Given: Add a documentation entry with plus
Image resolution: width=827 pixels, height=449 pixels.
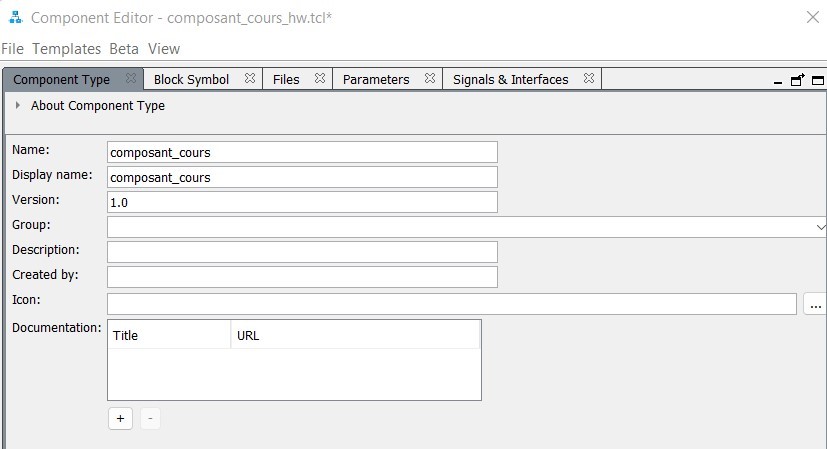Looking at the screenshot, I should (120, 418).
